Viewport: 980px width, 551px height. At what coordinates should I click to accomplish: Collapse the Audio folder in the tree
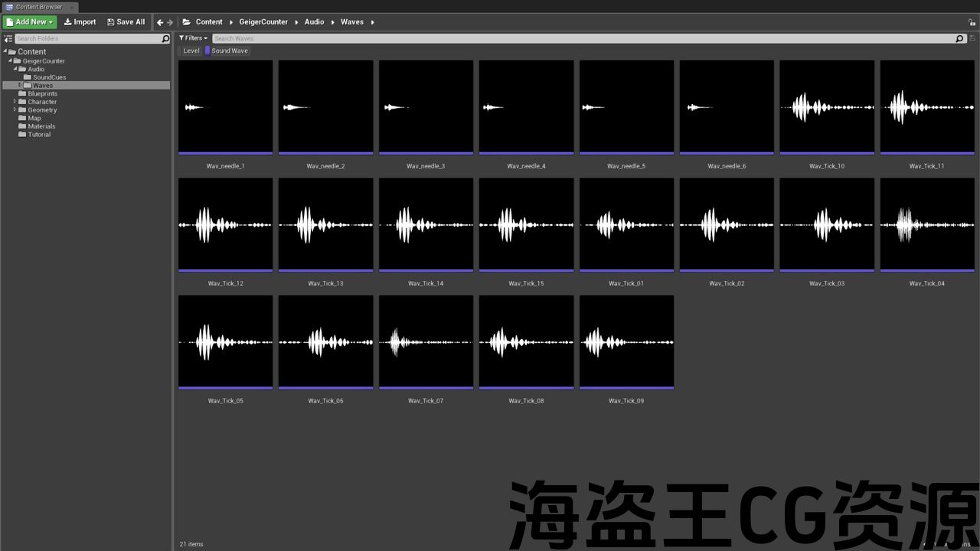tap(15, 69)
